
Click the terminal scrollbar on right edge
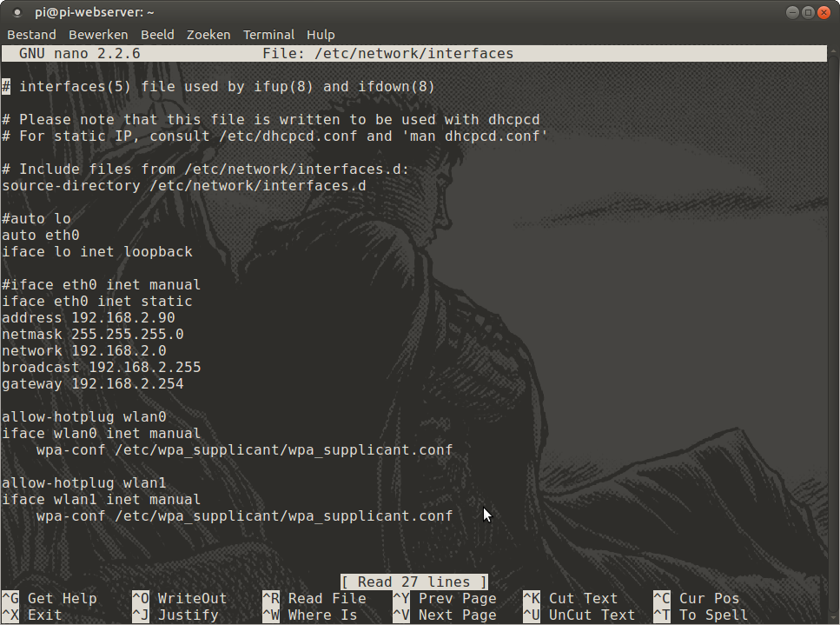tap(834, 334)
